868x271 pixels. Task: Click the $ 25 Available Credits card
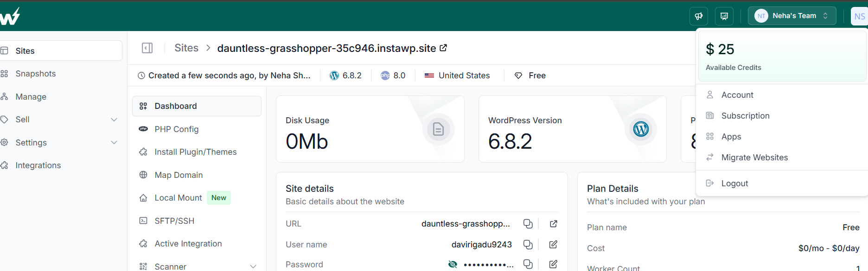point(782,57)
